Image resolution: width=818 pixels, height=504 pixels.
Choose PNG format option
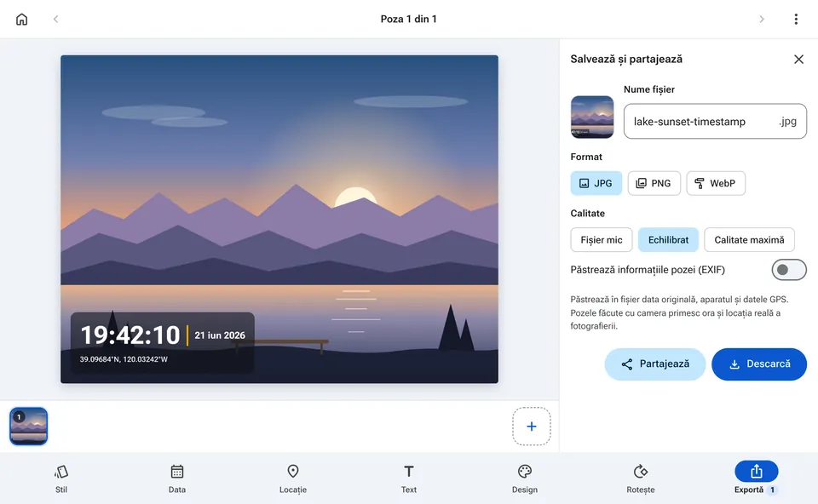tap(654, 183)
